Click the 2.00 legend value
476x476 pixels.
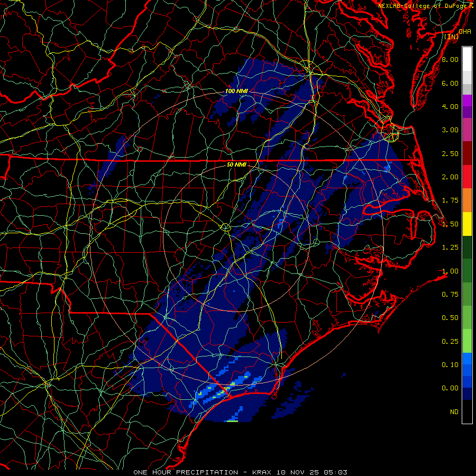[450, 177]
